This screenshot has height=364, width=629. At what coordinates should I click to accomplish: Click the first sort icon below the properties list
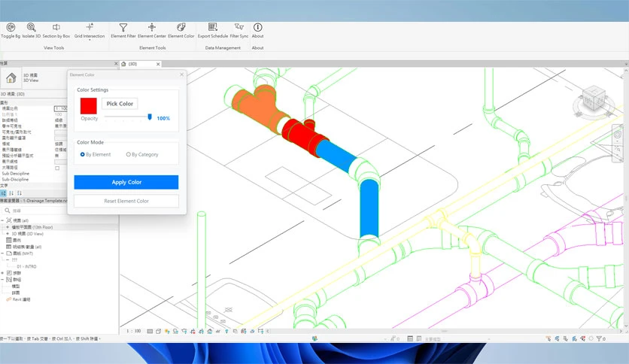pyautogui.click(x=3, y=193)
